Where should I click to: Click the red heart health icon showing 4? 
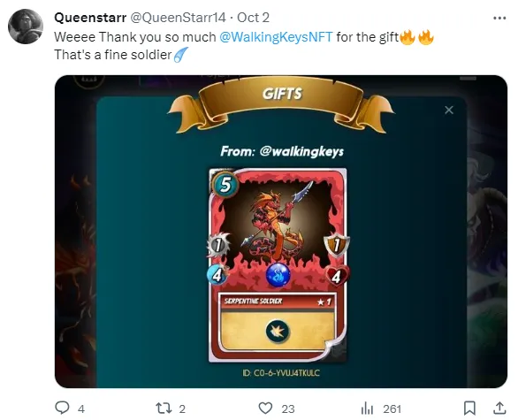[x=337, y=276]
